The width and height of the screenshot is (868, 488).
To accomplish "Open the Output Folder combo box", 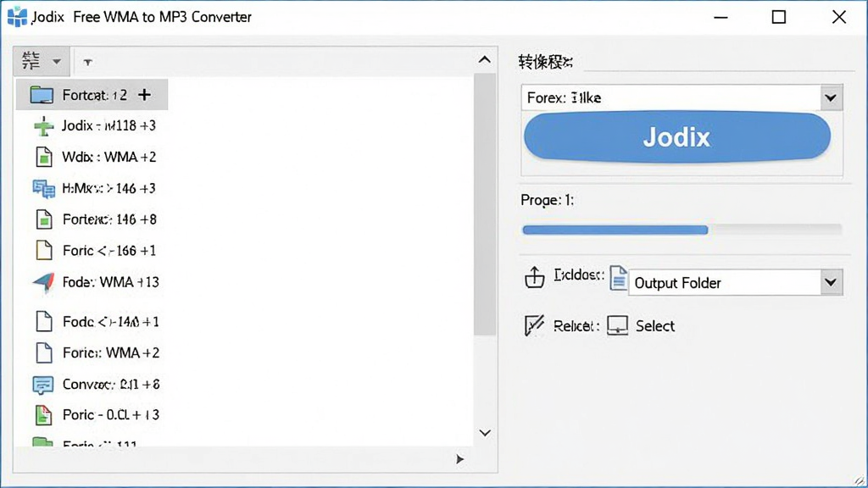I will (x=736, y=283).
